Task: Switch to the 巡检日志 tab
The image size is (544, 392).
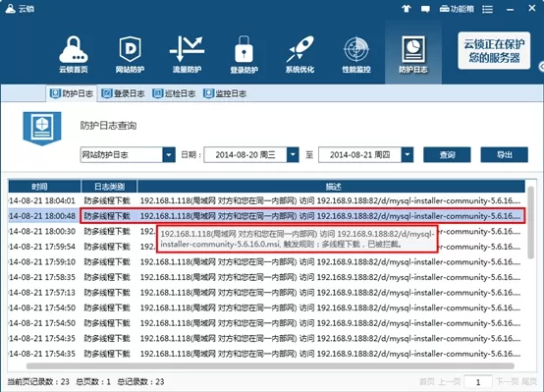Action: pos(174,93)
